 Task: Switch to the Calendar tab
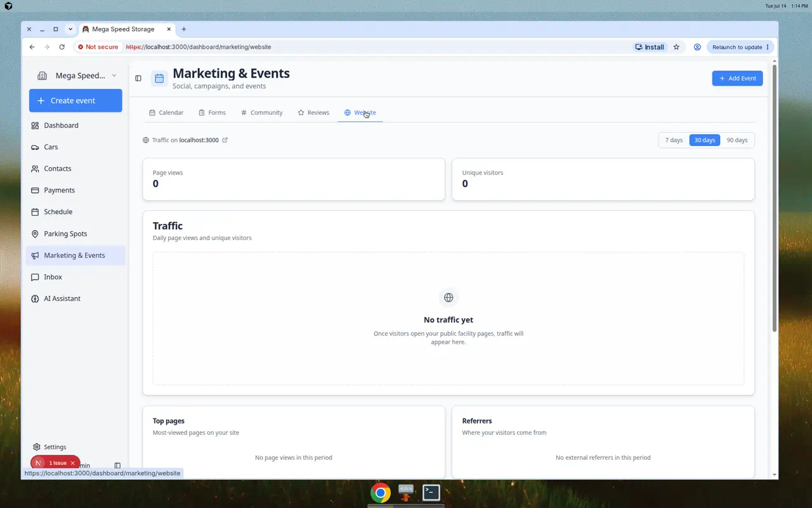166,112
